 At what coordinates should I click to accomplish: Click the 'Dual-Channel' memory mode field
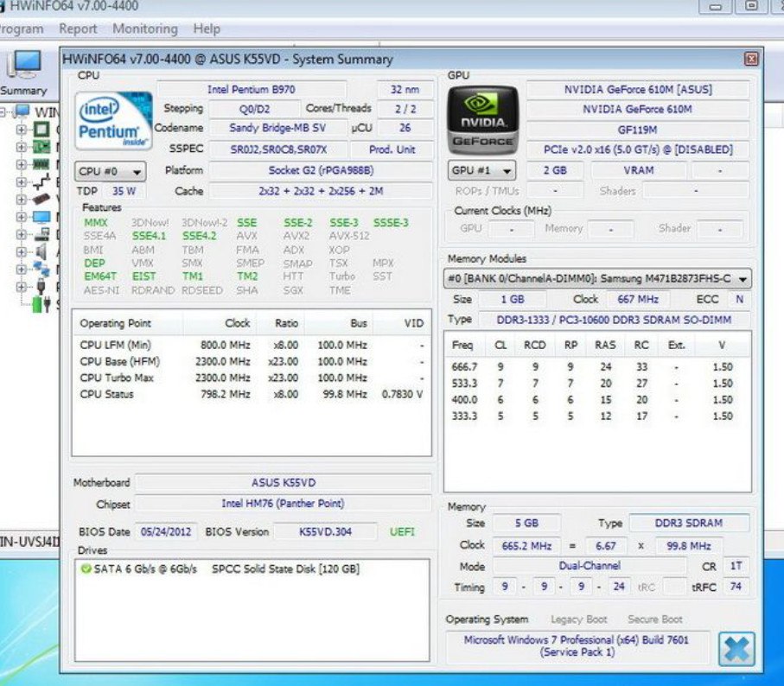[590, 566]
